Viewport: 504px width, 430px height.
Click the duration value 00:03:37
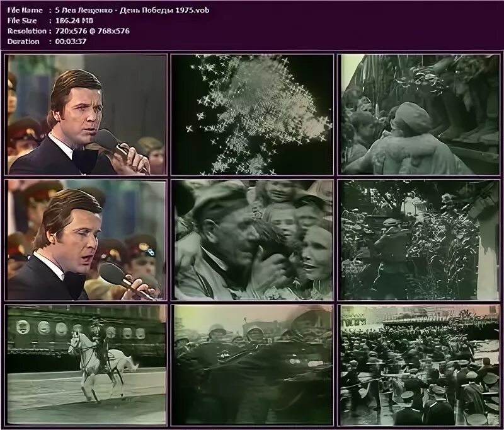[71, 41]
